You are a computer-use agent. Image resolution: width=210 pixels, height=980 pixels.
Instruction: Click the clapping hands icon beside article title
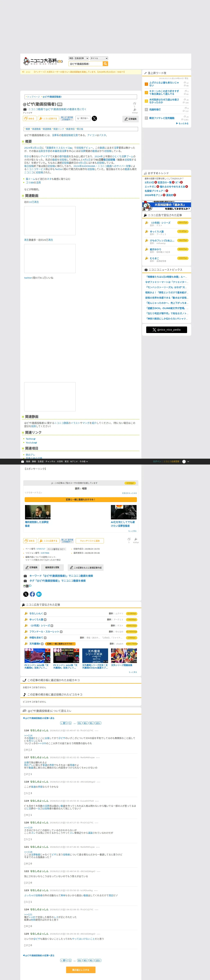pyautogui.click(x=135, y=104)
